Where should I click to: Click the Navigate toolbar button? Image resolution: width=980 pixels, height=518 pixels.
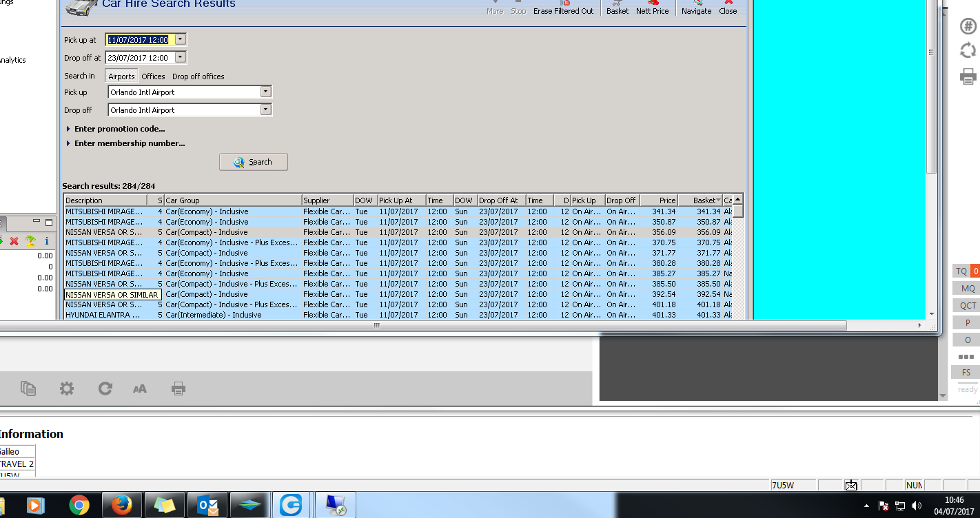[696, 8]
